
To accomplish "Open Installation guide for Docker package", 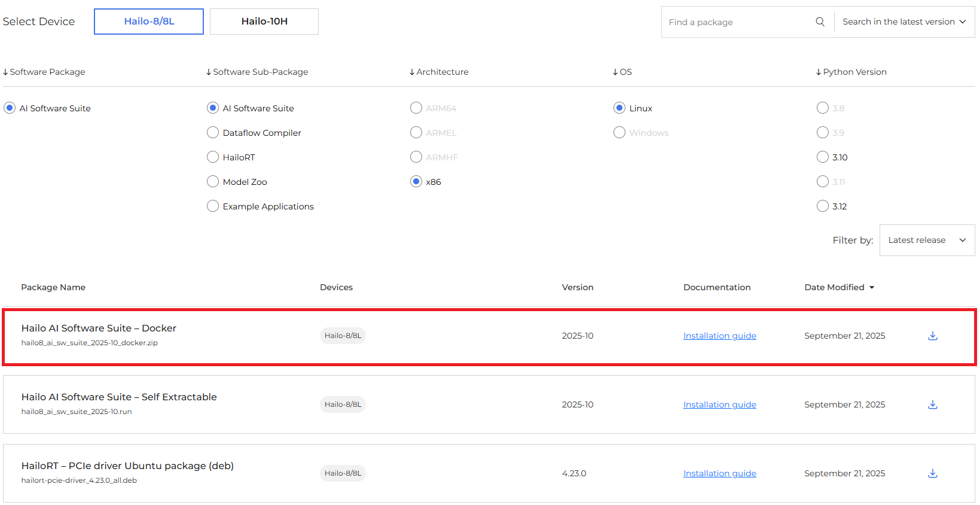I will point(719,336).
